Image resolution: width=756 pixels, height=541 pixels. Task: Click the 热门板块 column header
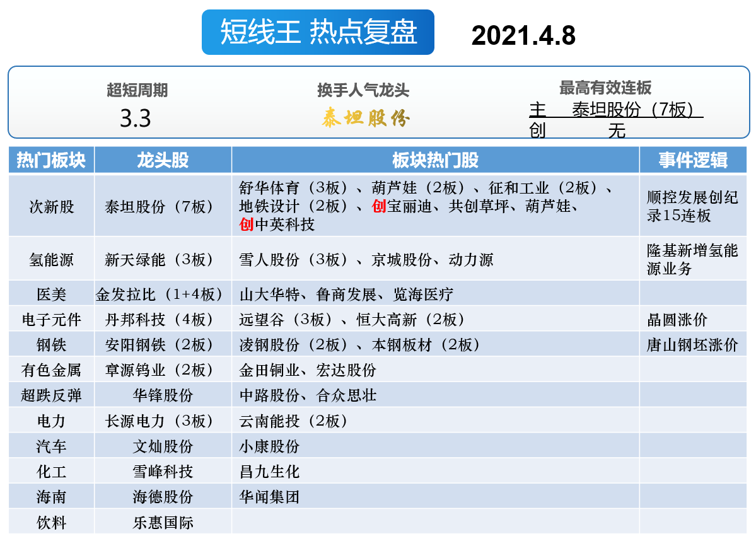[x=51, y=160]
